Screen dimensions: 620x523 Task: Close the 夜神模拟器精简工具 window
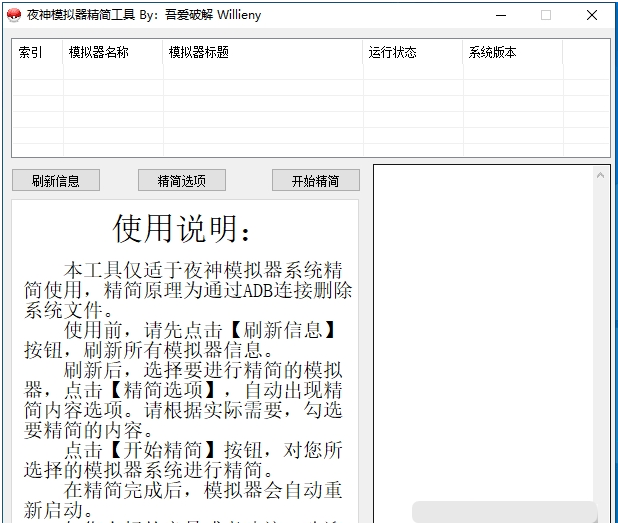(x=592, y=15)
